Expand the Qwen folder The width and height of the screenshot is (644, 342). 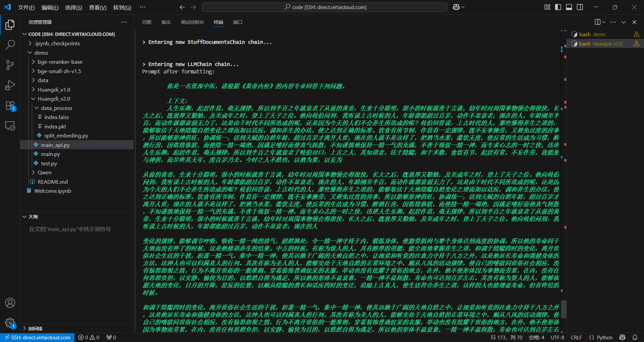click(x=33, y=172)
